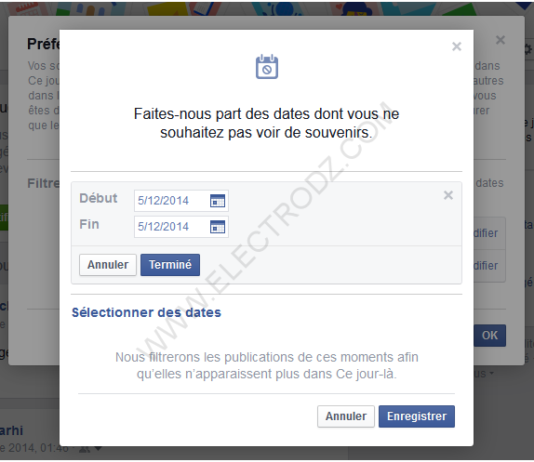Click the green button at left edge

pos(4,217)
